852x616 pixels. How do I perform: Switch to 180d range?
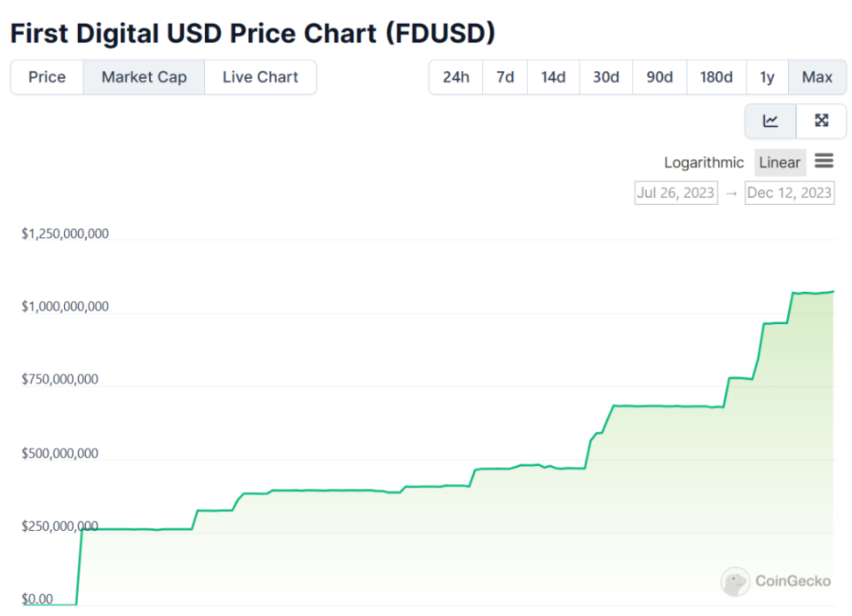(716, 77)
